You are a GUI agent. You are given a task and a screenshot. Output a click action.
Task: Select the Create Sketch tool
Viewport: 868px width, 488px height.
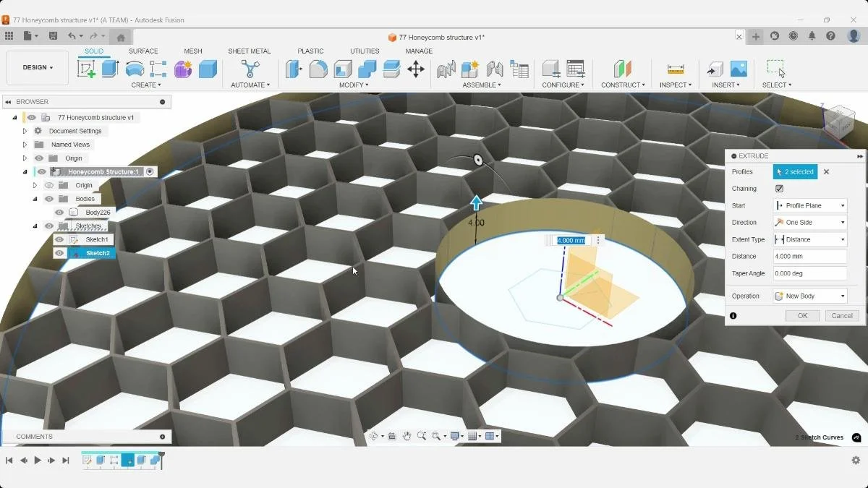tap(86, 69)
